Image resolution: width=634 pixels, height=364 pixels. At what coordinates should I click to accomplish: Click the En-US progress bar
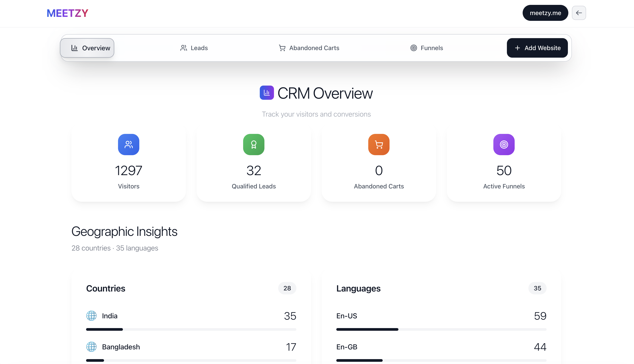point(441,329)
